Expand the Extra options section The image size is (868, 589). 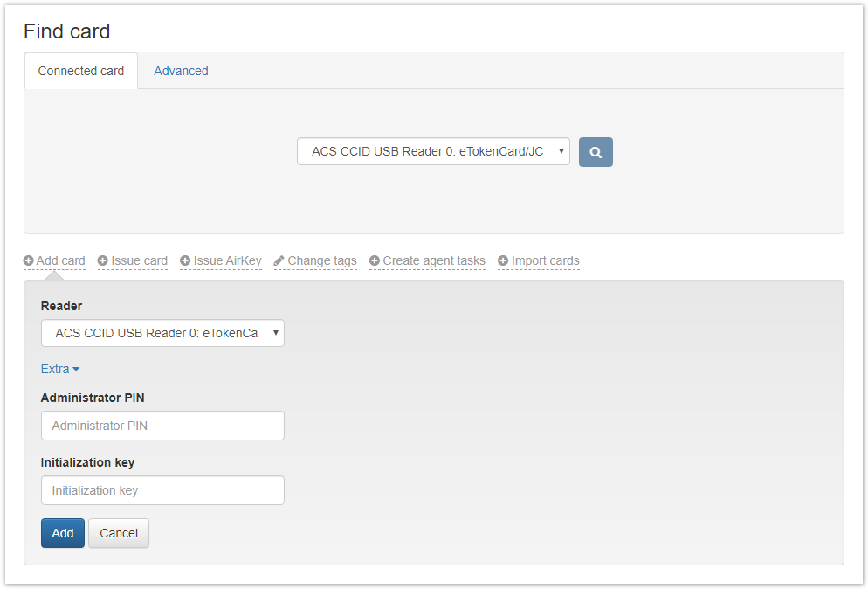point(59,370)
